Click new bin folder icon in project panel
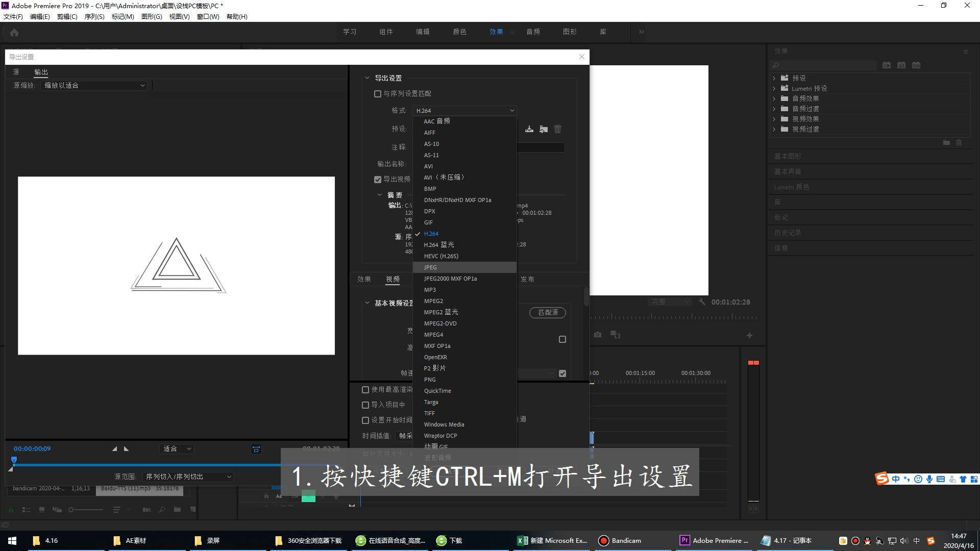 177,509
